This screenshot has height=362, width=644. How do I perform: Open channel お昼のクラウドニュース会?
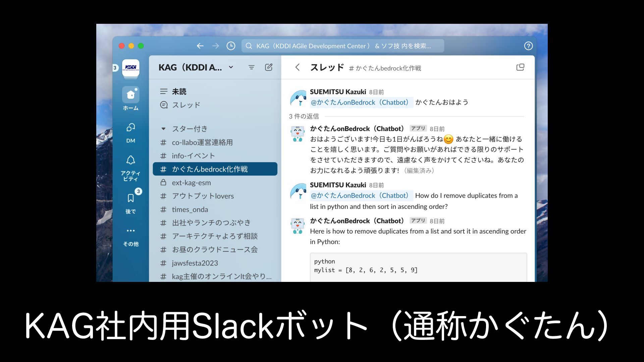tap(215, 250)
